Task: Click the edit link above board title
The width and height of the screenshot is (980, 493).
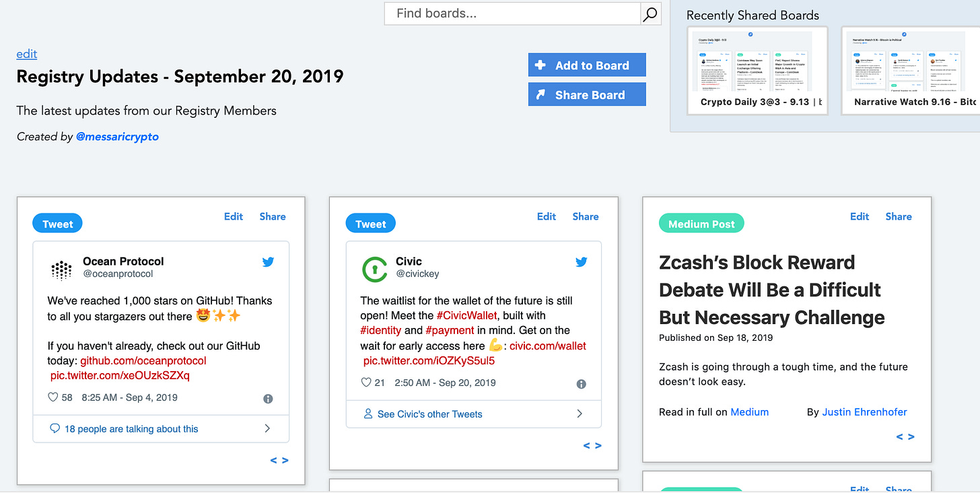Action: (x=27, y=54)
